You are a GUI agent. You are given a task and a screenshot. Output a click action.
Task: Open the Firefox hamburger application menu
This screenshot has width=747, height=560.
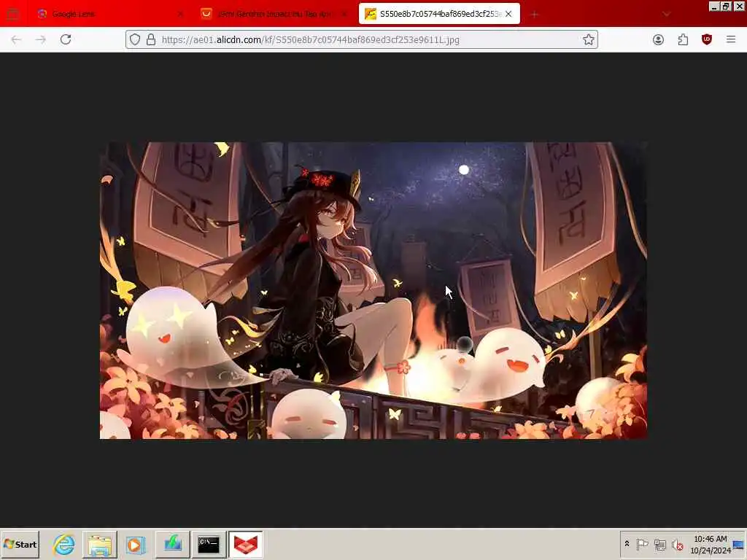tap(731, 39)
